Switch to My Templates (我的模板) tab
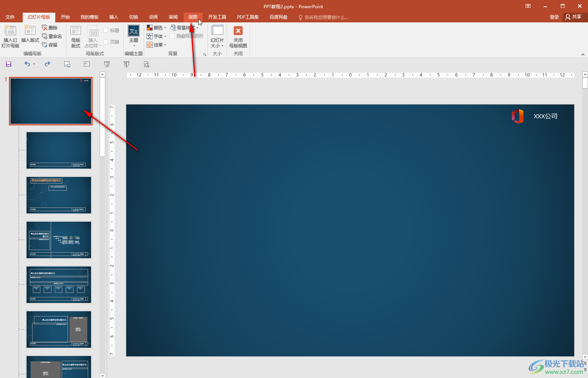Screen dimensions: 588x378 [x=90, y=17]
